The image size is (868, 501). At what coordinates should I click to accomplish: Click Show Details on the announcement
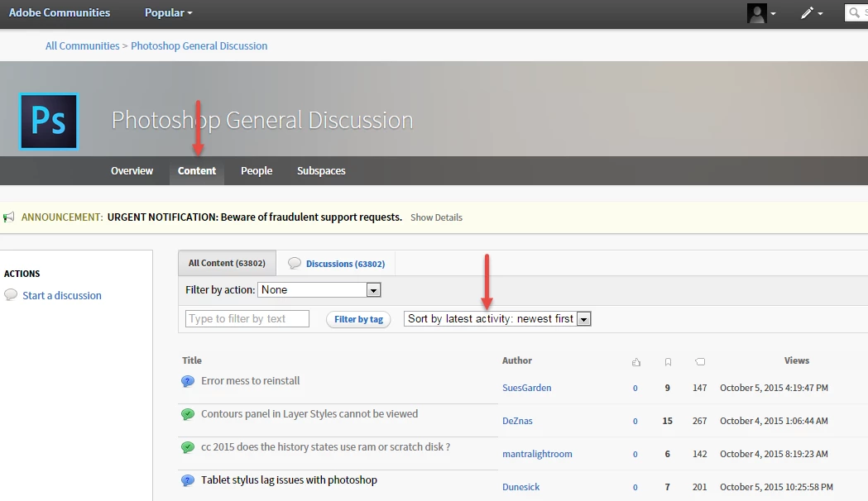pos(436,217)
